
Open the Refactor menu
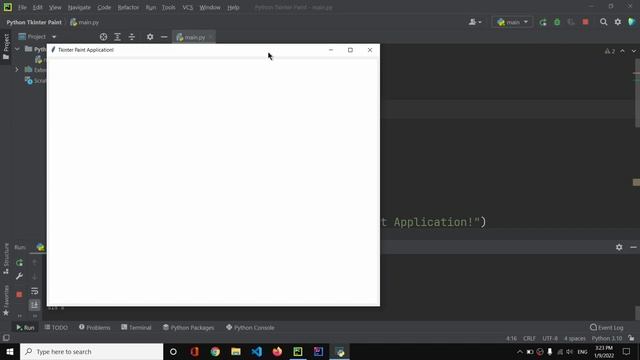(128, 7)
